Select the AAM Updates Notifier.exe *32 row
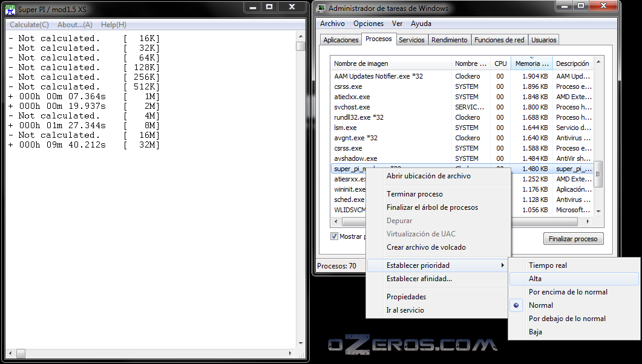Viewport: 642px width, 364px height. (462, 76)
